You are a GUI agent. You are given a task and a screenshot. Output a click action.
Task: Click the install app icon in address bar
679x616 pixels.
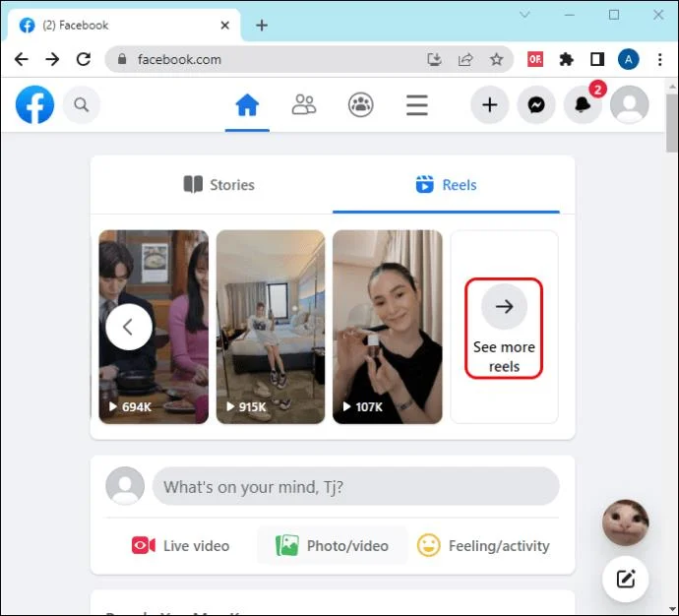(434, 59)
